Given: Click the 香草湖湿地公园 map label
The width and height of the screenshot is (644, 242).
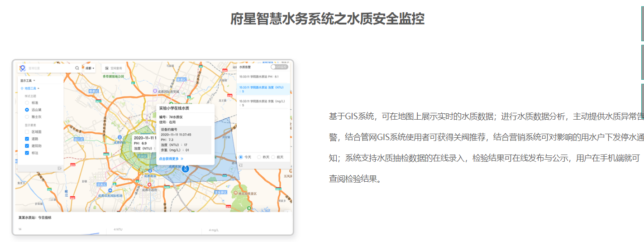Looking at the screenshot, I should 113,77.
